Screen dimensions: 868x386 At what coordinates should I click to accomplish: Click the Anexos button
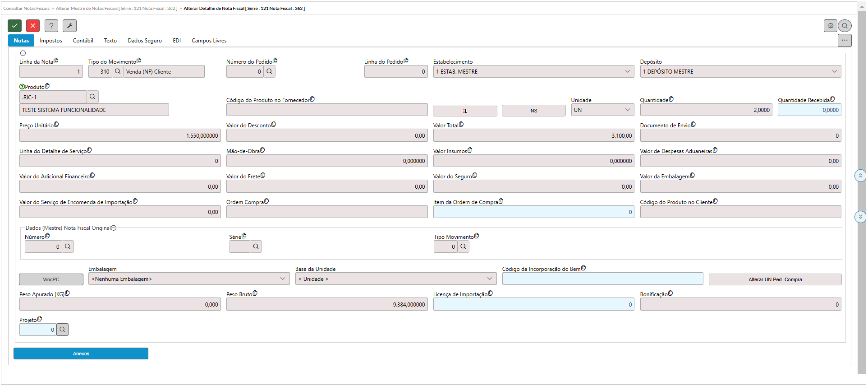click(x=81, y=353)
